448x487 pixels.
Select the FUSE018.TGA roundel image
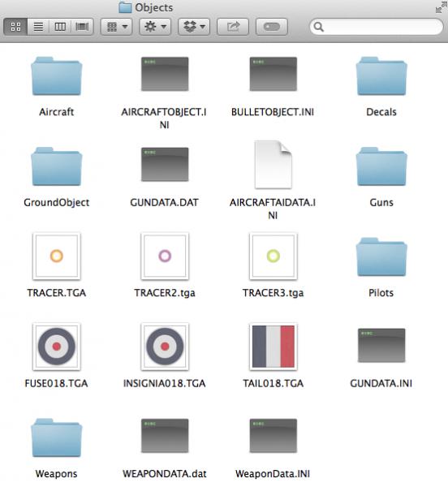(x=57, y=347)
